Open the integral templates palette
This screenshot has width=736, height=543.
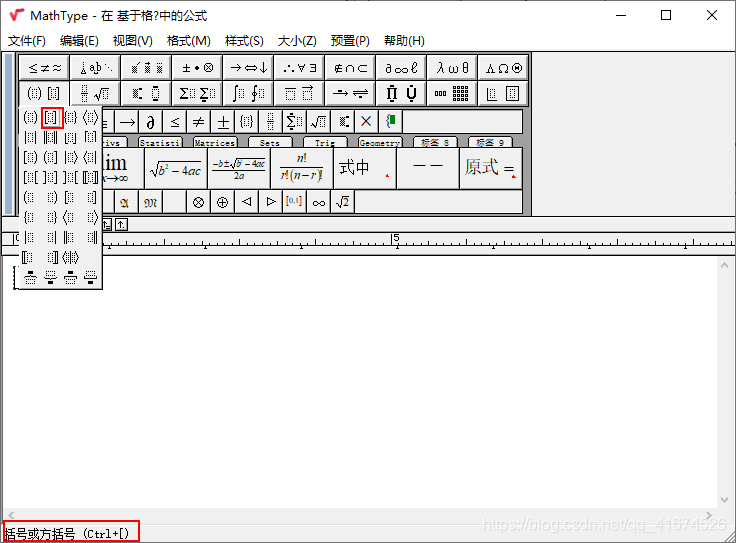point(249,93)
